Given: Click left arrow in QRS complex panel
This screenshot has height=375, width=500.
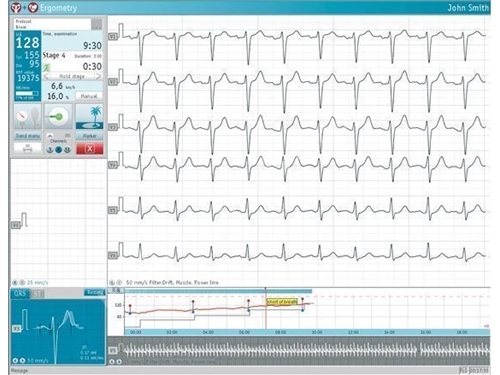Looking at the screenshot, I should click(x=15, y=360).
